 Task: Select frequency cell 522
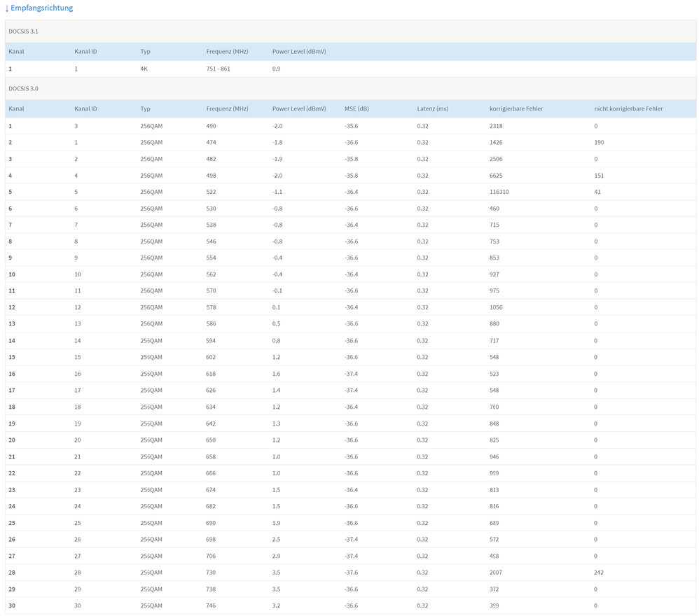[x=211, y=192]
